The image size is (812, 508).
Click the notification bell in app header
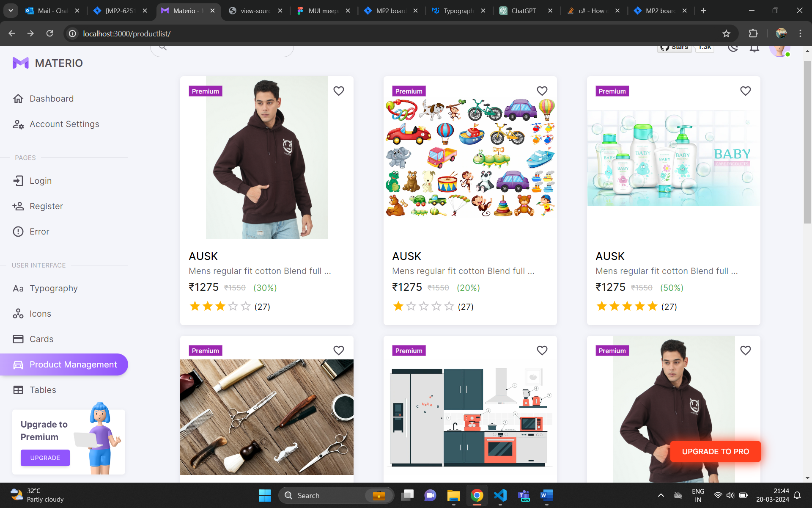754,48
